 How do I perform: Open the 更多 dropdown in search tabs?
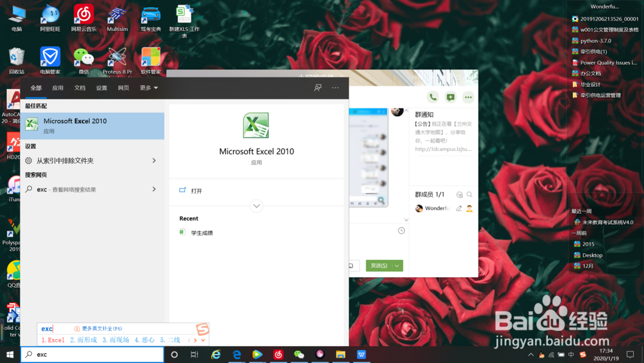tap(149, 88)
